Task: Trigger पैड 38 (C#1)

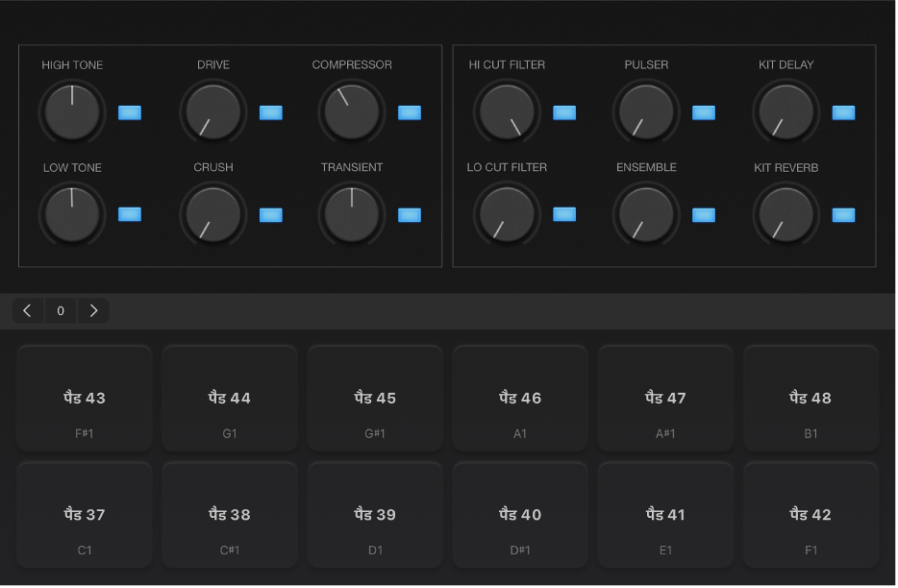Action: point(230,515)
